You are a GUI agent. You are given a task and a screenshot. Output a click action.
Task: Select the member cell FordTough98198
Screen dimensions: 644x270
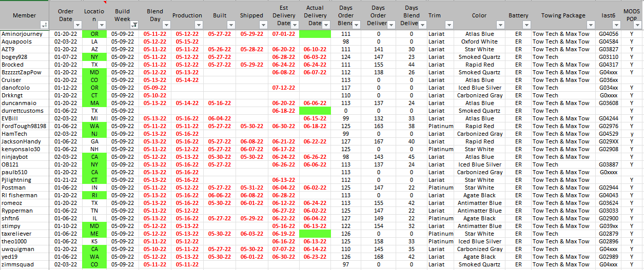(24, 126)
